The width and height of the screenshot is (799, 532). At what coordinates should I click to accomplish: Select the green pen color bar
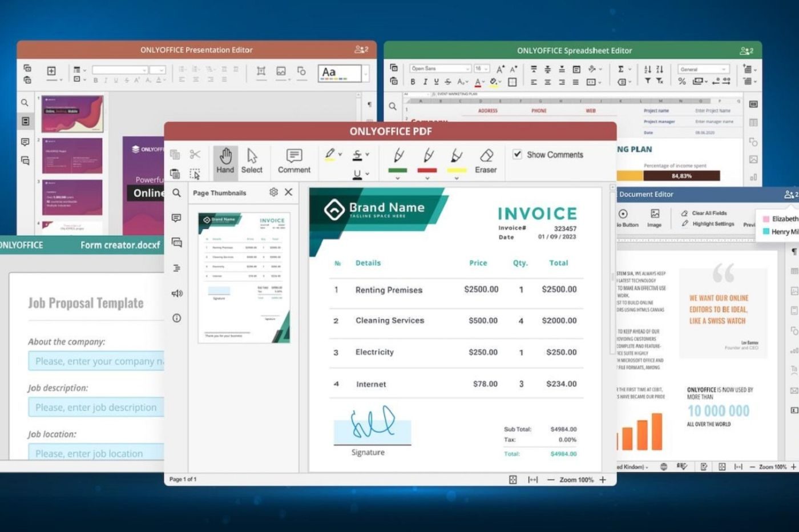point(398,170)
